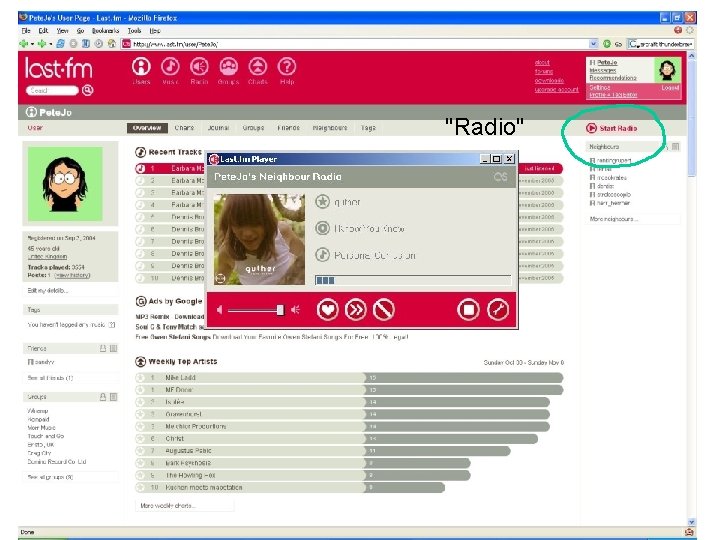The image size is (720, 540).
Task: Click the Start Radio play icon
Action: [x=591, y=128]
